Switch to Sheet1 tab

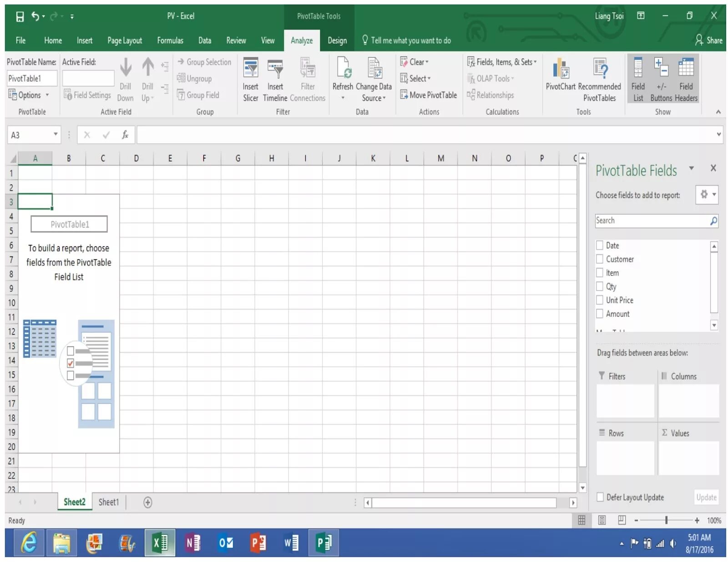pyautogui.click(x=108, y=502)
